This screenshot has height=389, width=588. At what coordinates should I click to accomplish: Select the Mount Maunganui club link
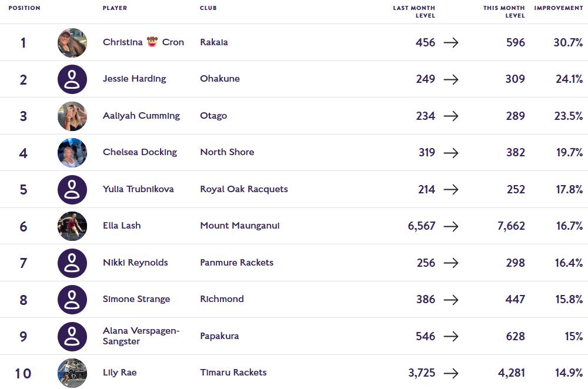[x=239, y=226]
